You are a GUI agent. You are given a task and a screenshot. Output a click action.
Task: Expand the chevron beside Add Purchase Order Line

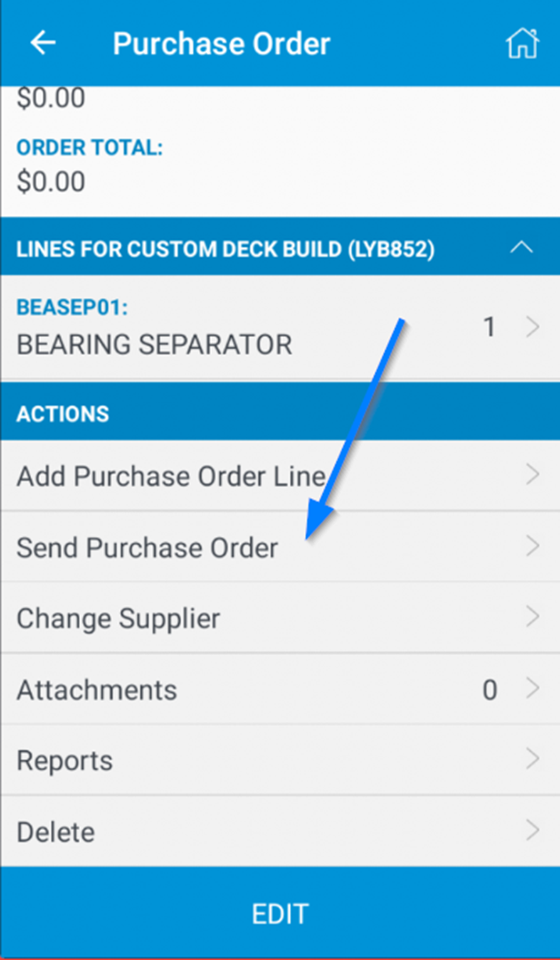[x=534, y=476]
